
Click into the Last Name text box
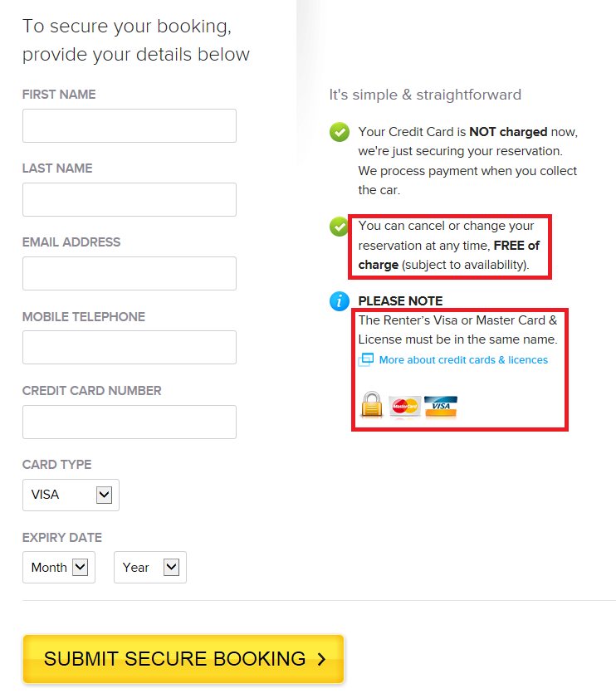pyautogui.click(x=130, y=200)
